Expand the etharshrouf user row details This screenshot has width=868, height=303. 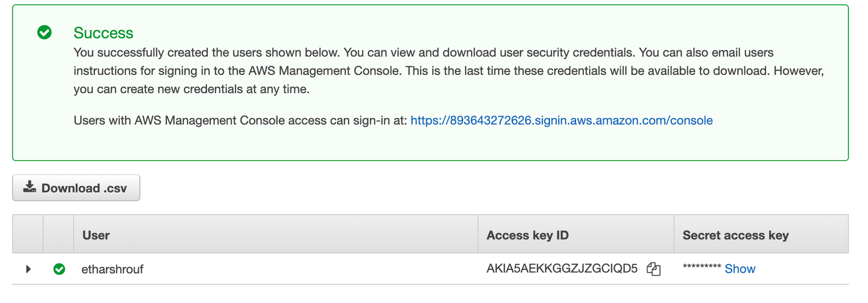click(x=28, y=269)
